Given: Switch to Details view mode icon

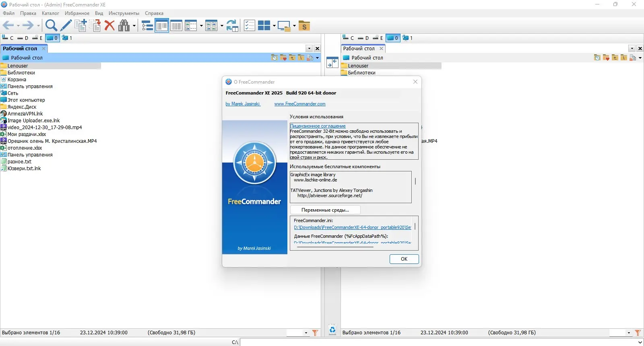Looking at the screenshot, I should pyautogui.click(x=162, y=26).
